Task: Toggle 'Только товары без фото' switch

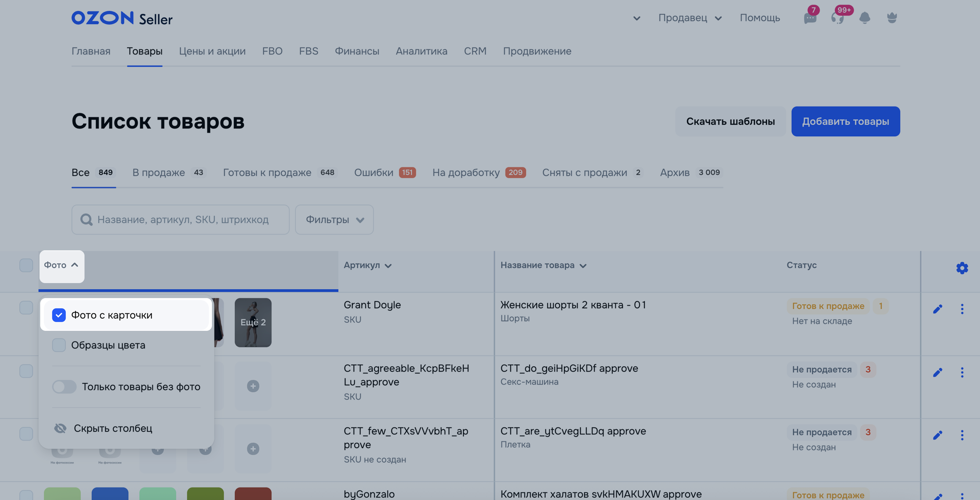Action: click(64, 386)
